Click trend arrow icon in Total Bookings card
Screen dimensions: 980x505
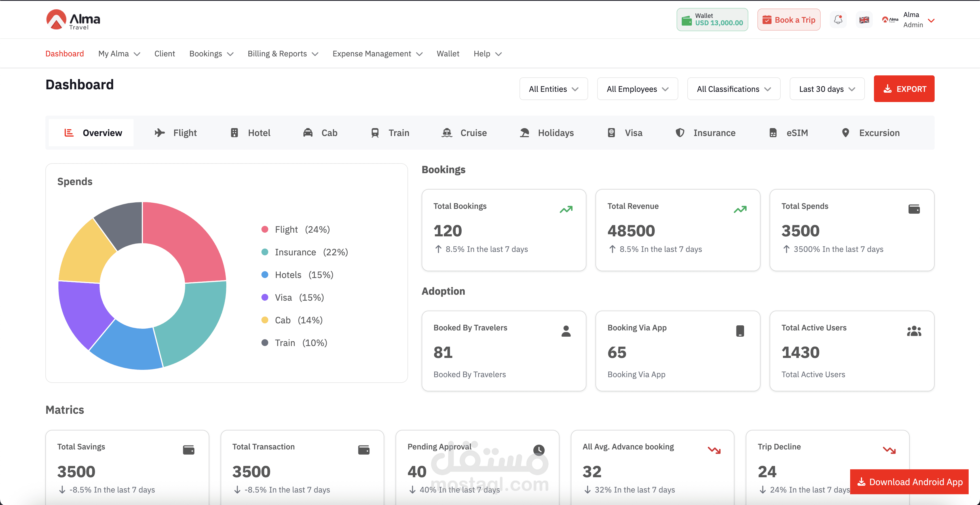[566, 209]
